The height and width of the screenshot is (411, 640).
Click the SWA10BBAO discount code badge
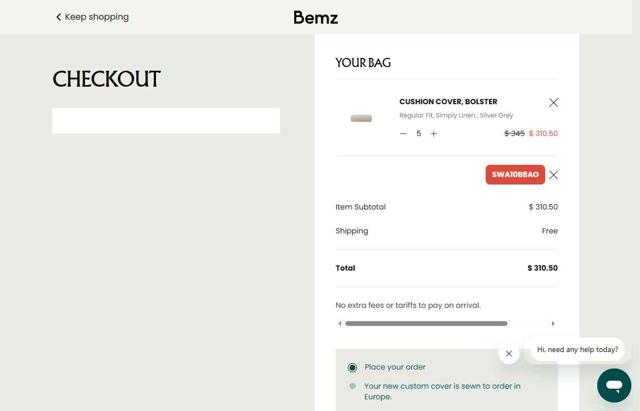[x=515, y=175]
